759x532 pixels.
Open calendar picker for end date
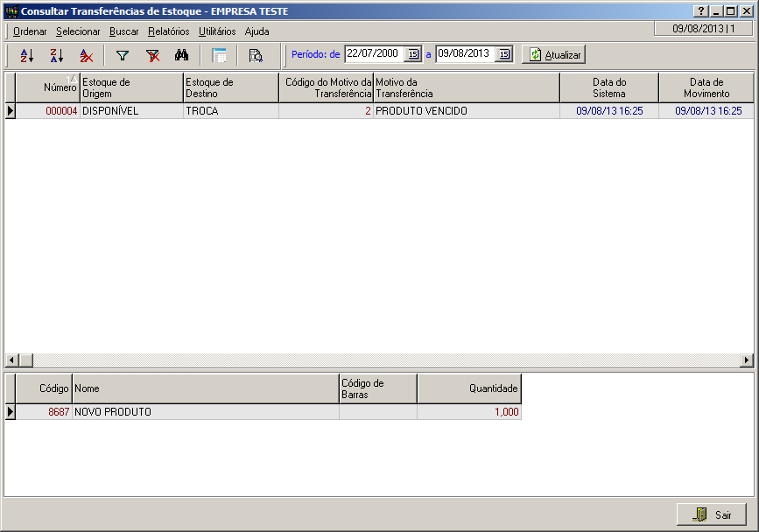(503, 54)
